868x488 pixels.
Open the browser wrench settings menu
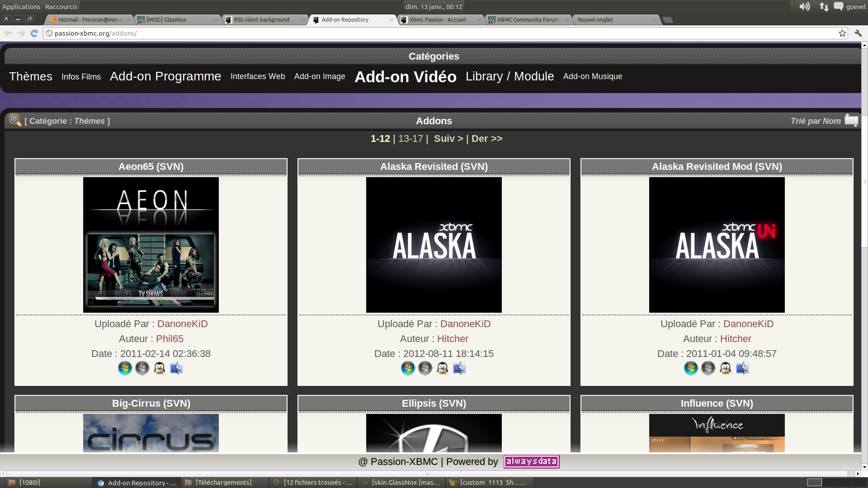tap(858, 33)
